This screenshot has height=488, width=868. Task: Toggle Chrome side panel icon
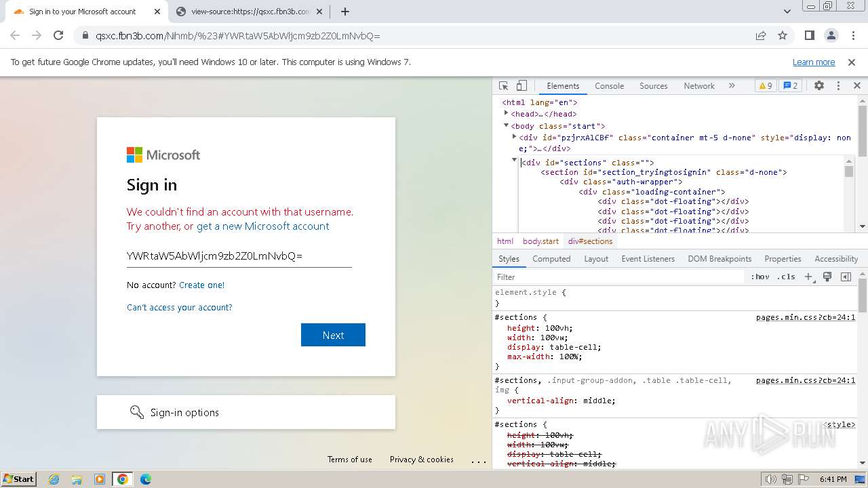(x=809, y=36)
